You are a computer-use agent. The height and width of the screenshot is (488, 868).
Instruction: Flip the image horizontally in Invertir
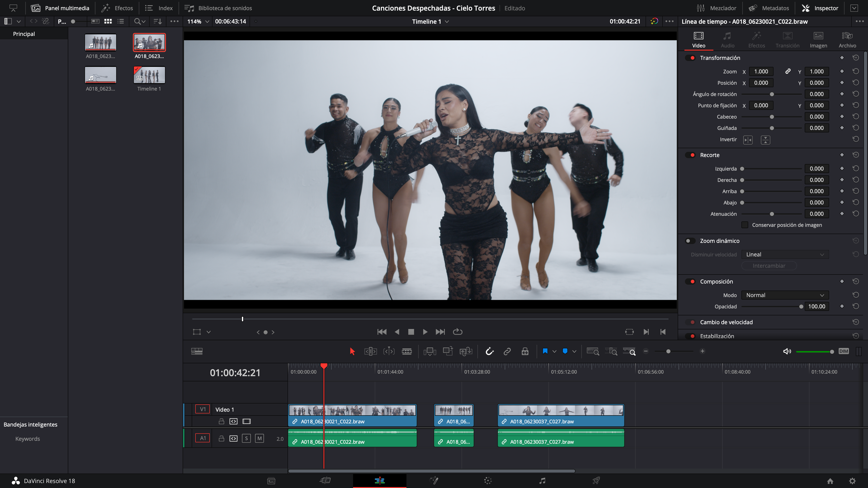coord(748,140)
